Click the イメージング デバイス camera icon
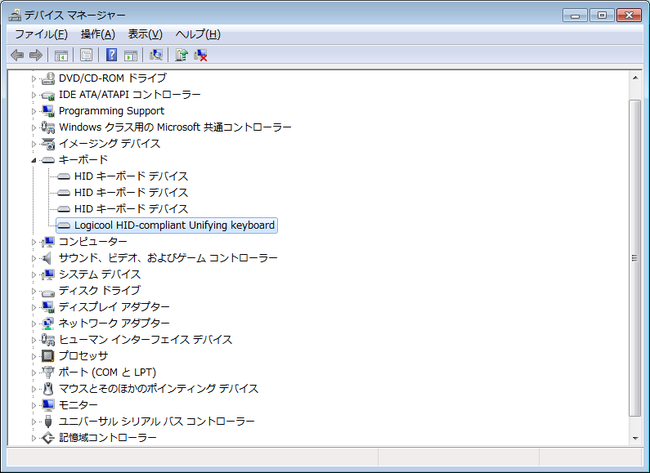Image resolution: width=650 pixels, height=473 pixels. [48, 143]
